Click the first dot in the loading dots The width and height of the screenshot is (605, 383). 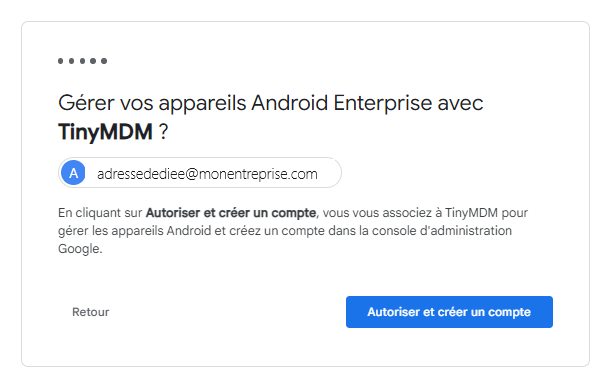tap(61, 61)
